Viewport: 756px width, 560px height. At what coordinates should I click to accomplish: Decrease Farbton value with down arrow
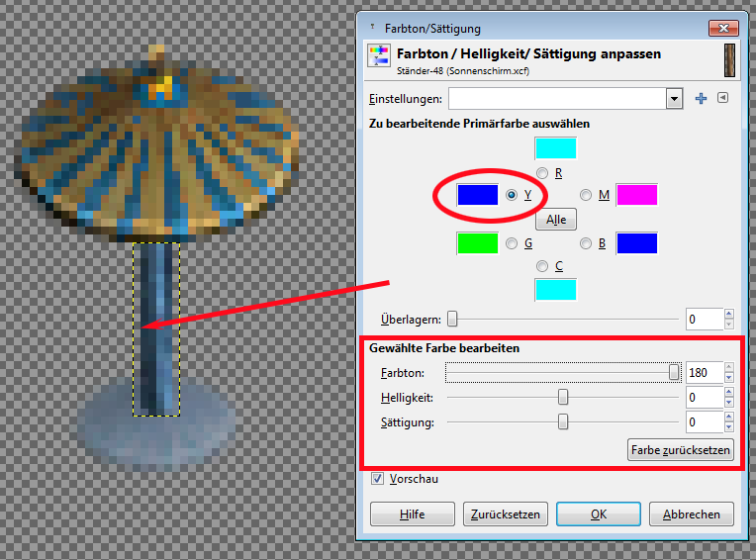point(729,378)
